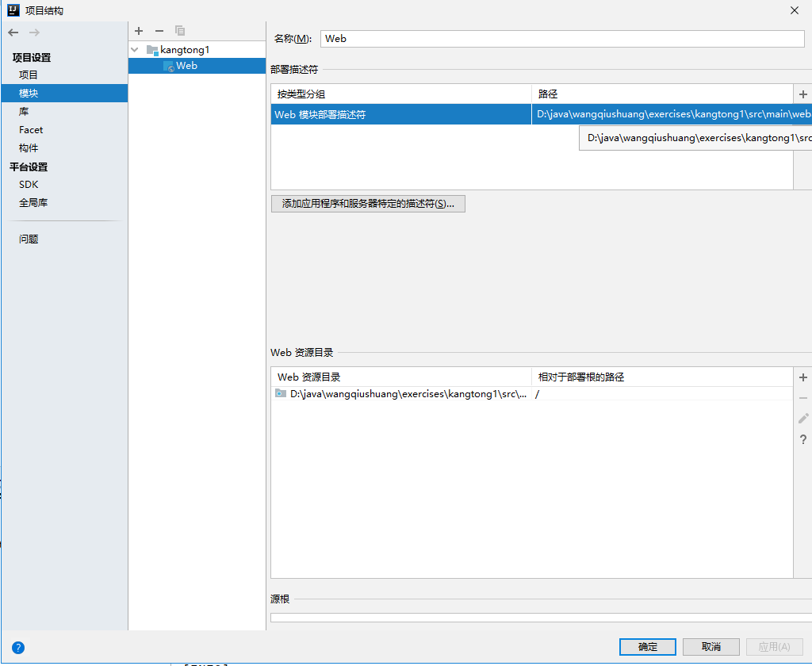Click the 取消 button
The width and height of the screenshot is (812, 666).
point(711,647)
